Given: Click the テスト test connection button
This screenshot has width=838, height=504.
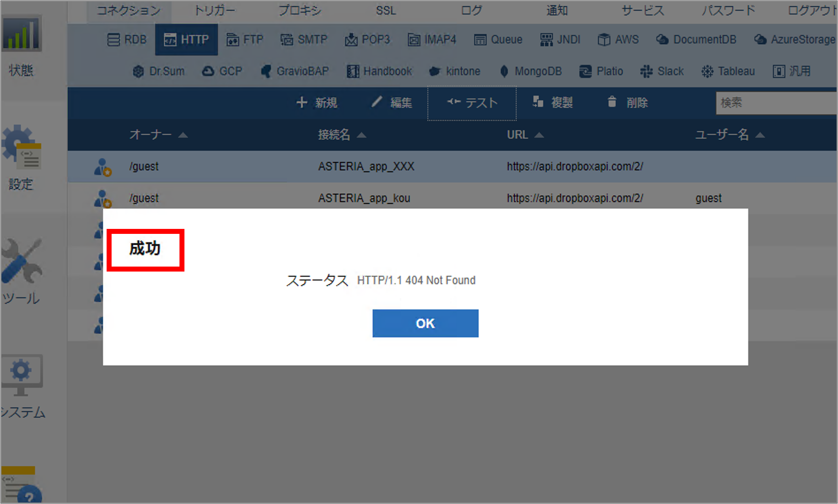Looking at the screenshot, I should click(x=472, y=103).
